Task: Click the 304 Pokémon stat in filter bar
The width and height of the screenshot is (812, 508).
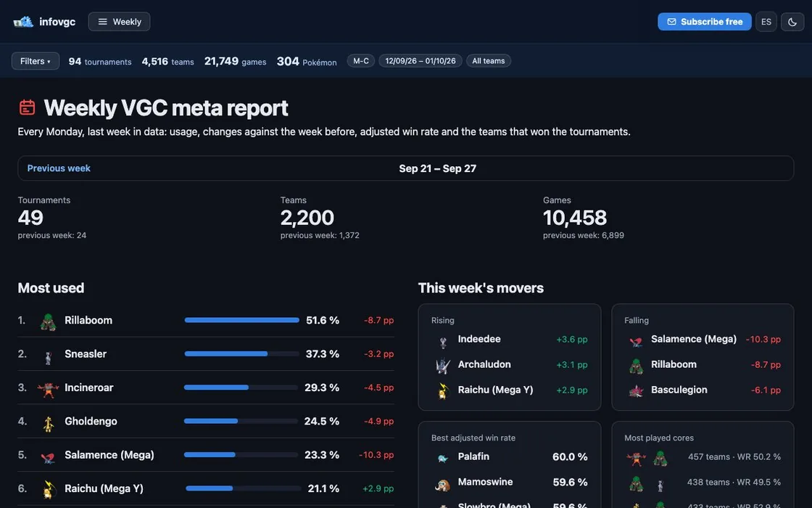Action: pyautogui.click(x=307, y=62)
